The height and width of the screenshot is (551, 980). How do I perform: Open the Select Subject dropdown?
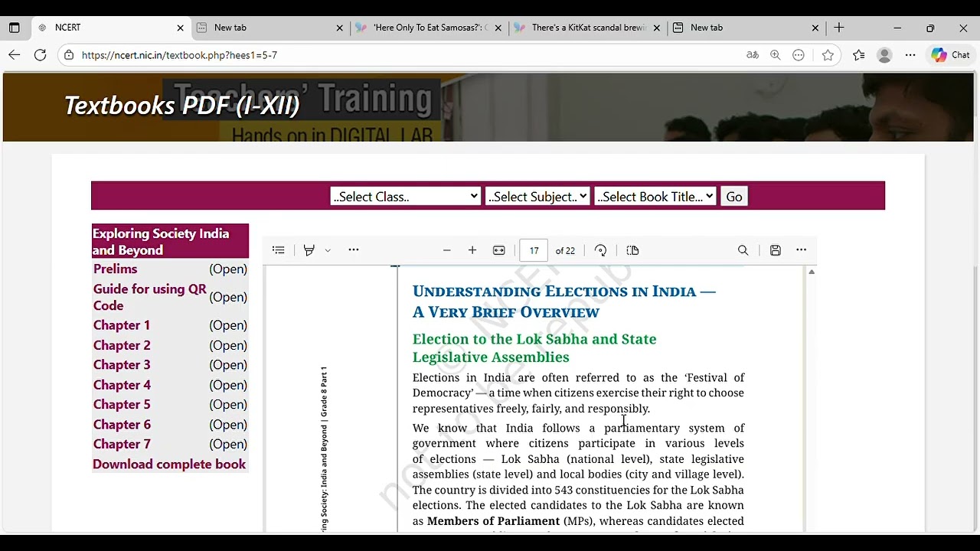point(537,197)
